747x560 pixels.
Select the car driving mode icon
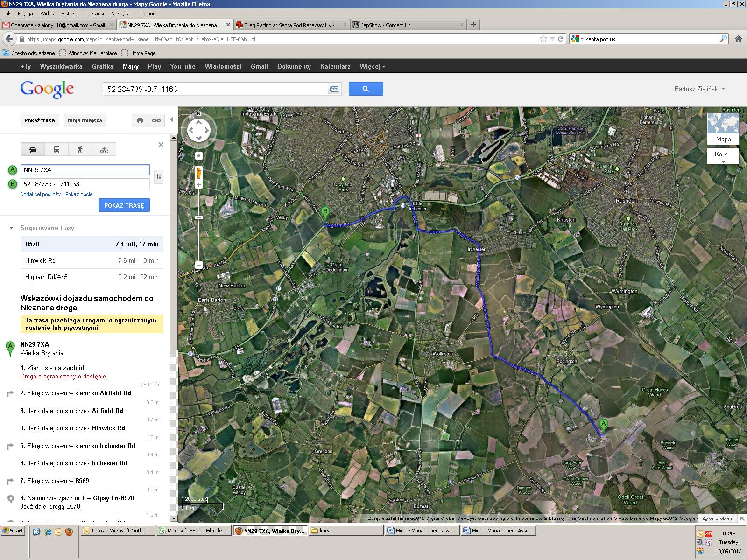pyautogui.click(x=33, y=149)
